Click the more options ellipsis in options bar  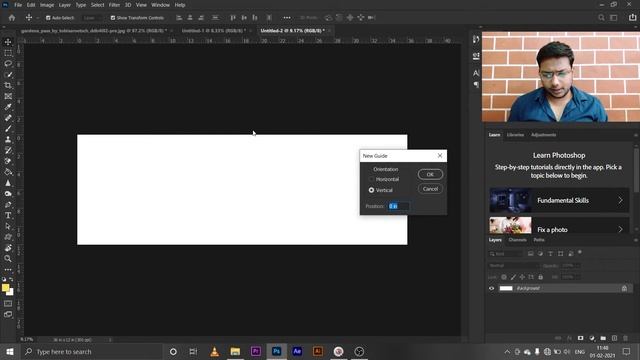(x=287, y=18)
